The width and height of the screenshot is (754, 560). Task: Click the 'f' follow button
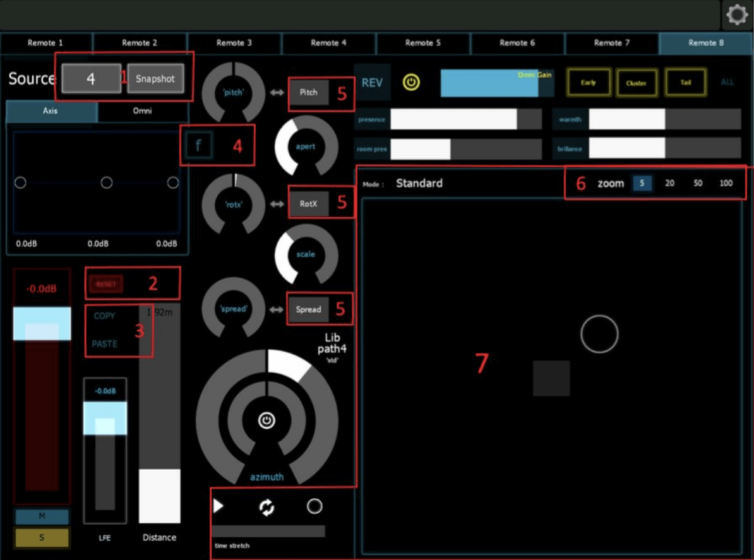pyautogui.click(x=198, y=146)
